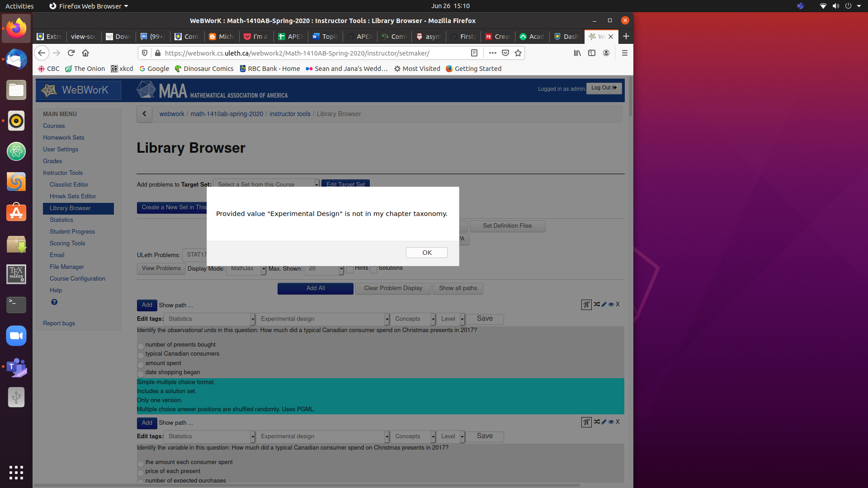Click OK to dismiss the taxonomy error
Screen dimensions: 868x488
427,252
